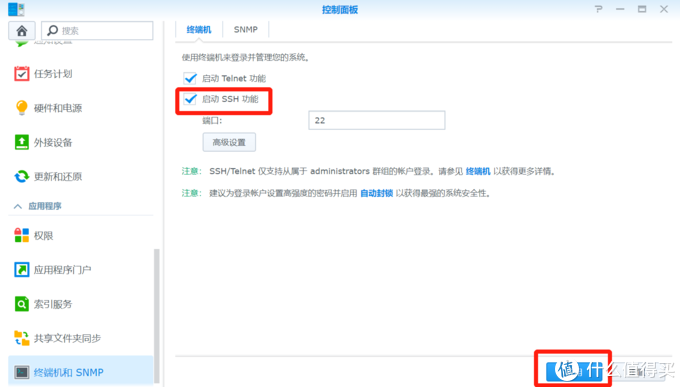Open Task Scheduler (任务计划) icon

(22, 74)
